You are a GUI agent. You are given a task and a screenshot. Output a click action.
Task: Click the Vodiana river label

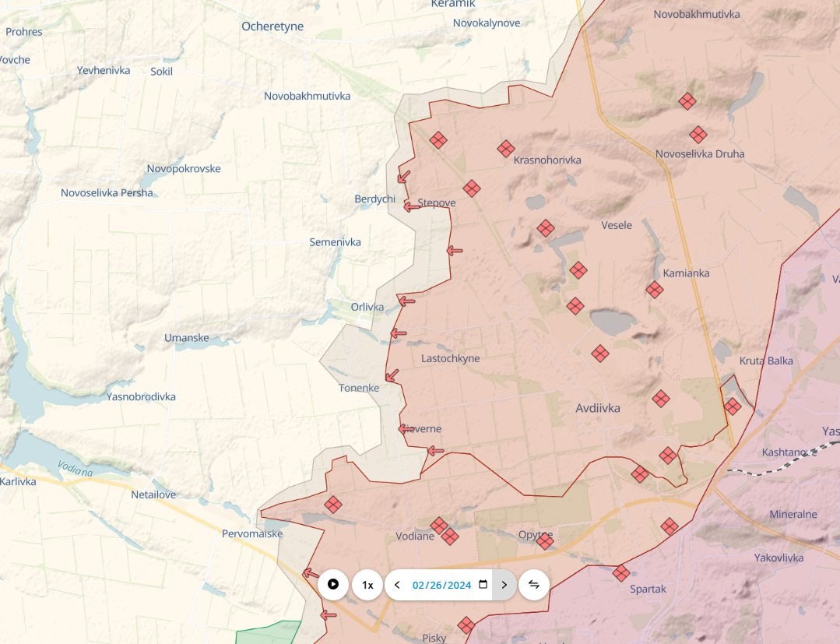[75, 469]
